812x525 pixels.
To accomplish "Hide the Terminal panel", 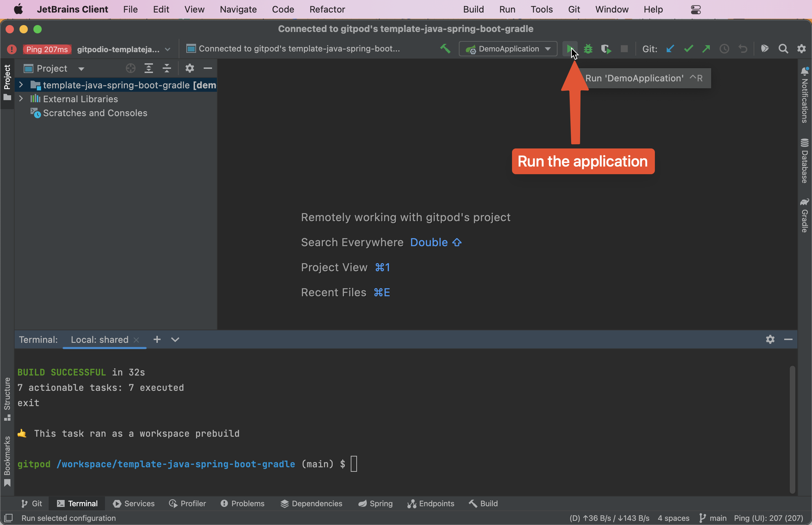I will pyautogui.click(x=788, y=339).
